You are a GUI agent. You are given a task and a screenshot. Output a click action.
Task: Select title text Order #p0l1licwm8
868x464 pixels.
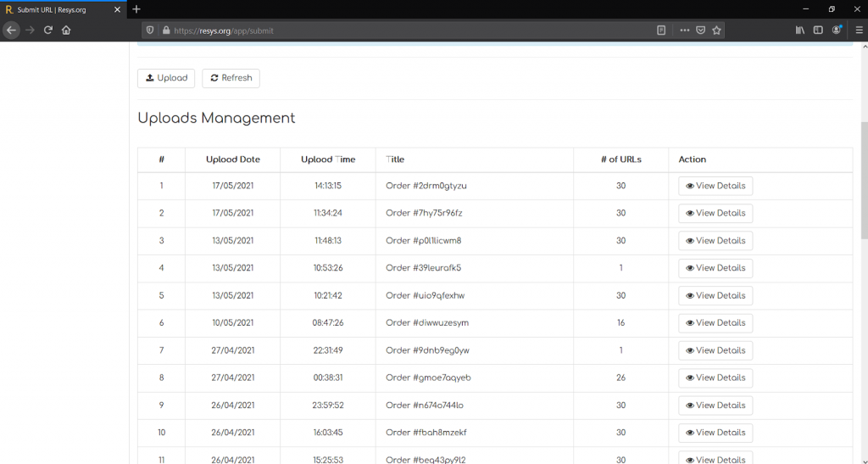424,241
